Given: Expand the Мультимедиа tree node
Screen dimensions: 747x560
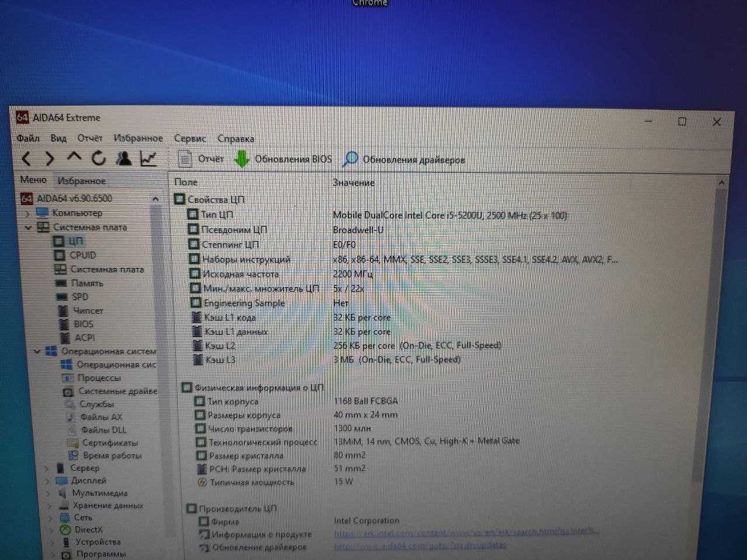Looking at the screenshot, I should tap(48, 494).
